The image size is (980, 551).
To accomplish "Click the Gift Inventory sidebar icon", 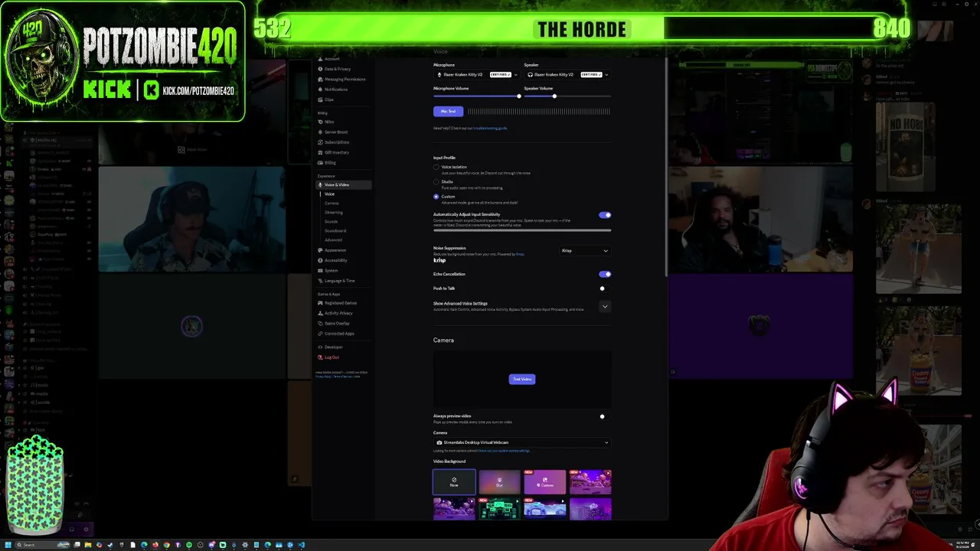I will point(320,152).
